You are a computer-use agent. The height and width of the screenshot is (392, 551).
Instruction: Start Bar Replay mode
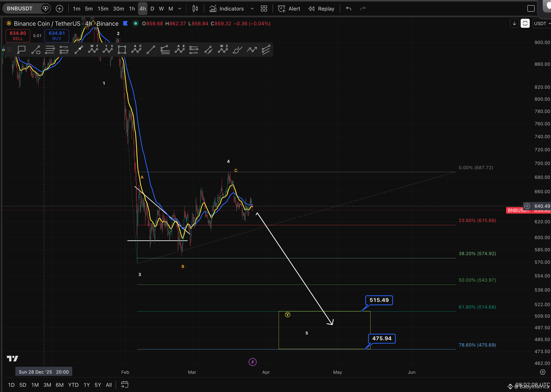pos(321,9)
